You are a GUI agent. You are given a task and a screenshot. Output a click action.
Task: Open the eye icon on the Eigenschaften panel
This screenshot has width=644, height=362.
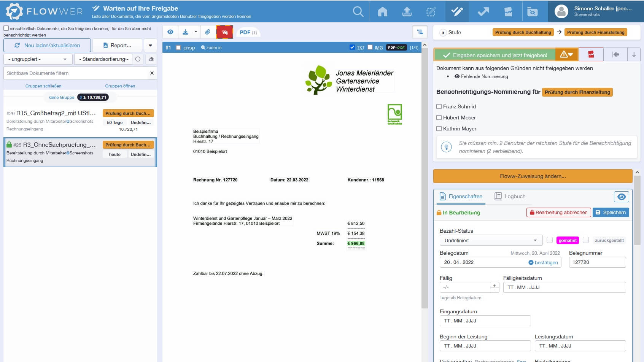[621, 197]
